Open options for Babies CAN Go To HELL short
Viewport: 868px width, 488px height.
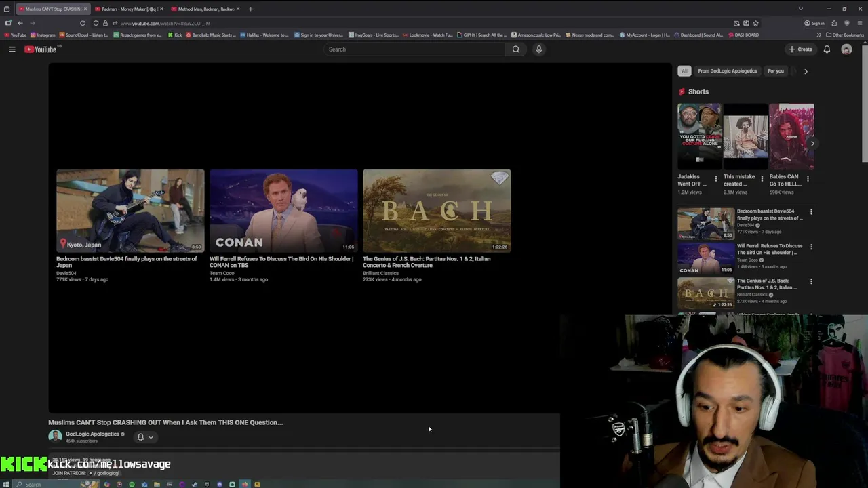click(808, 179)
